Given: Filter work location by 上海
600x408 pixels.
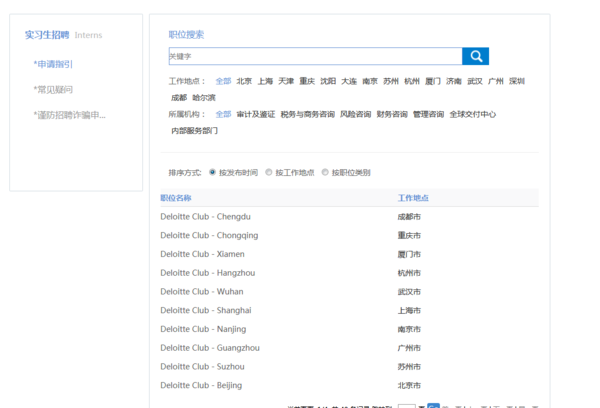Looking at the screenshot, I should pyautogui.click(x=265, y=81).
